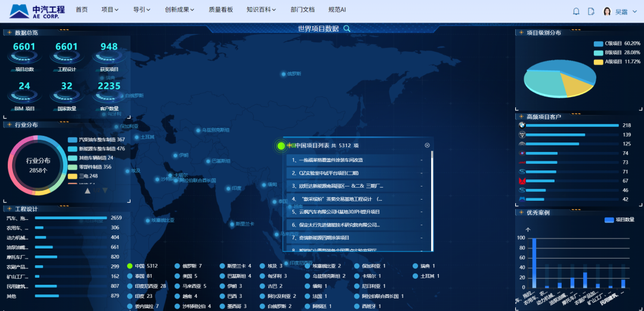Open the 规范AI menu item
644x311 pixels.
coord(337,10)
